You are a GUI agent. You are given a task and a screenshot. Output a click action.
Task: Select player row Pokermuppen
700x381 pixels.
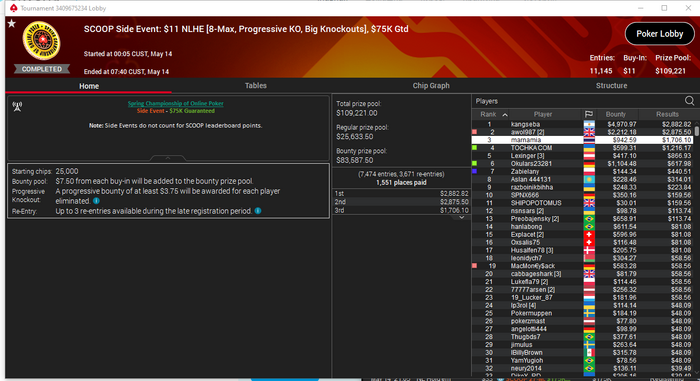(x=583, y=313)
